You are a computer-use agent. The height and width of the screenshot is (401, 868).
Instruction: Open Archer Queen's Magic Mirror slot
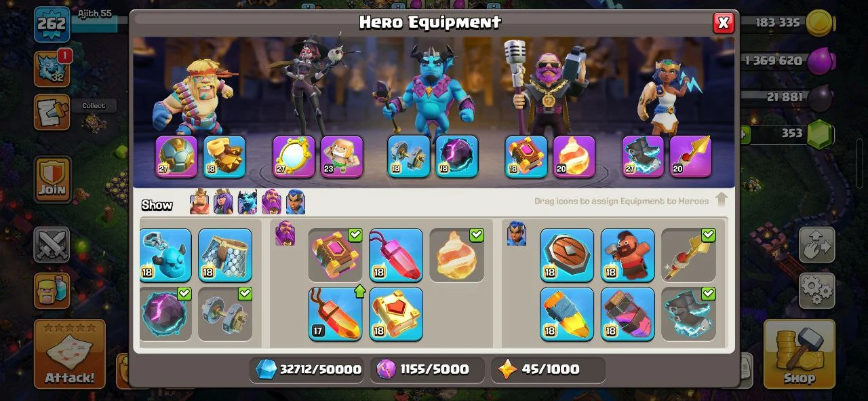[294, 157]
